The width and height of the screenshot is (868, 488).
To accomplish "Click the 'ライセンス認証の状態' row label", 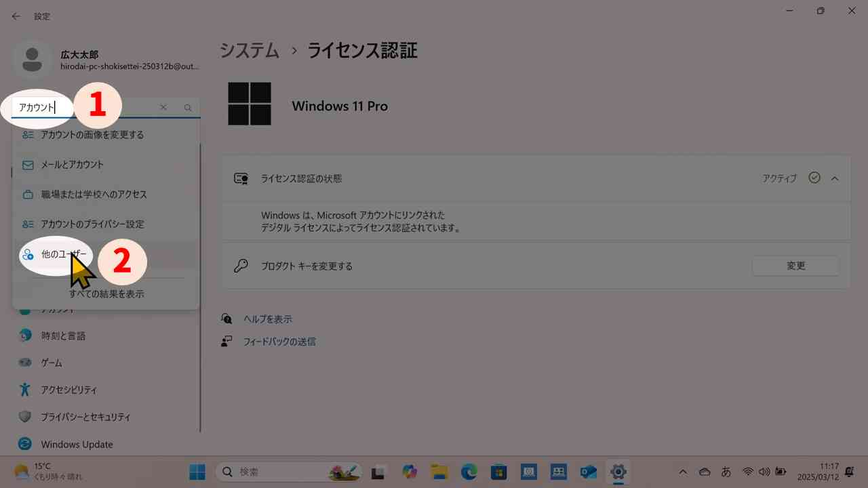I will click(301, 179).
